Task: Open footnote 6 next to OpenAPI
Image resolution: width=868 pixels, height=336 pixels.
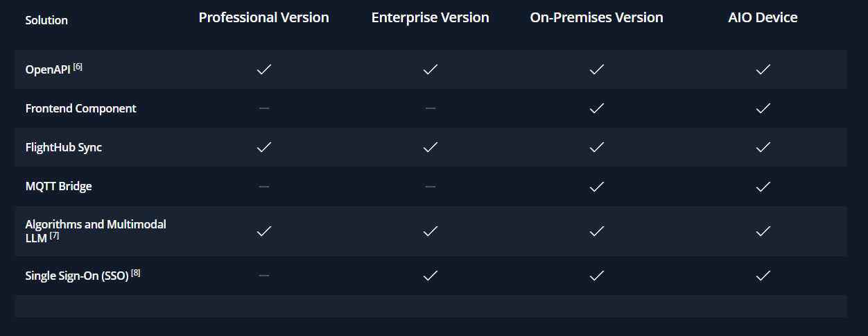Action: point(78,67)
